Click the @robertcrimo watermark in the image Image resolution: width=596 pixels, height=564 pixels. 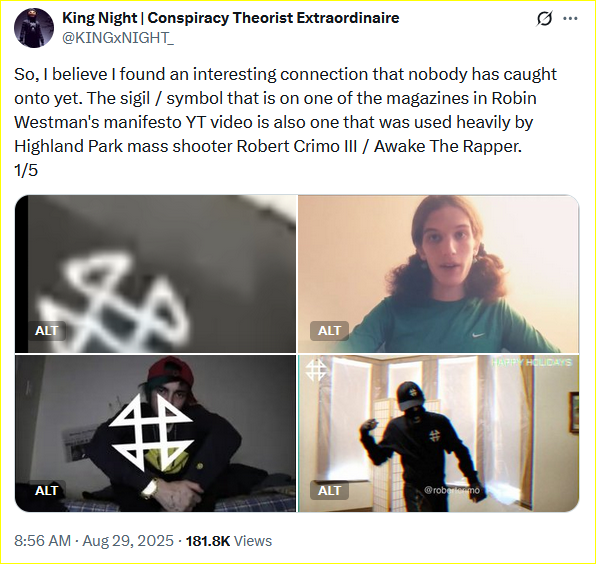[x=452, y=490]
